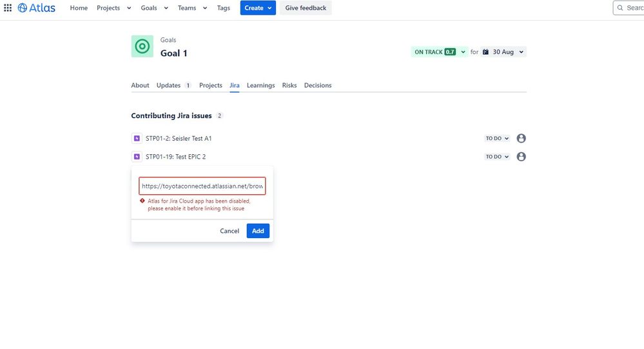This screenshot has width=644, height=349.
Task: Open the 30 Aug target date dropdown
Action: (x=503, y=52)
